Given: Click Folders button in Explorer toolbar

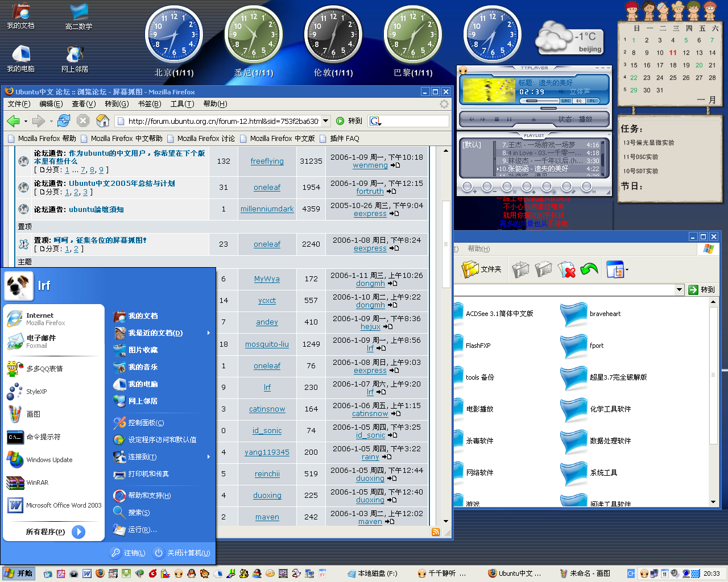Looking at the screenshot, I should point(481,269).
